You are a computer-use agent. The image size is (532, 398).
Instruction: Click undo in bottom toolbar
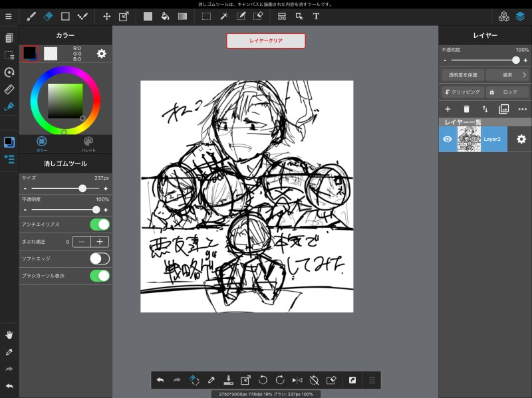pyautogui.click(x=160, y=380)
